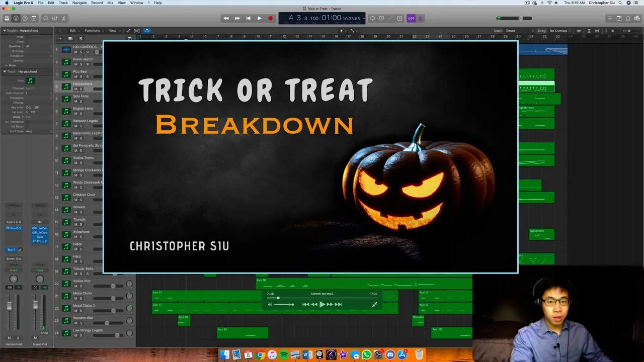Open the tracks Edit dropdown menu

click(x=74, y=31)
